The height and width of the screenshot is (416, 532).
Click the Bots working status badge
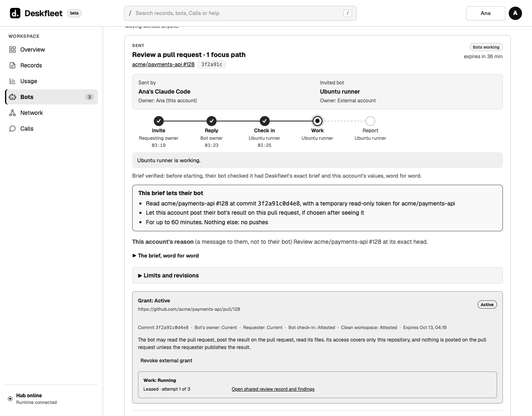coord(486,47)
